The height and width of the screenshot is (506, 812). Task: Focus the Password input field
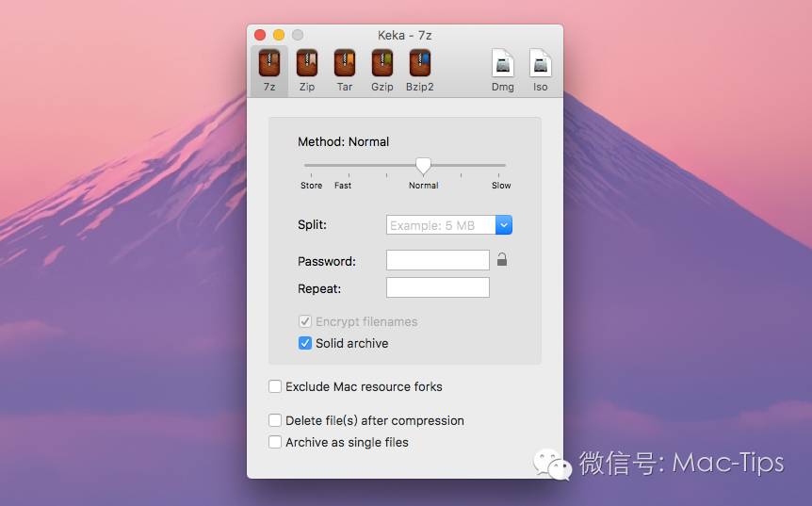[x=438, y=260]
